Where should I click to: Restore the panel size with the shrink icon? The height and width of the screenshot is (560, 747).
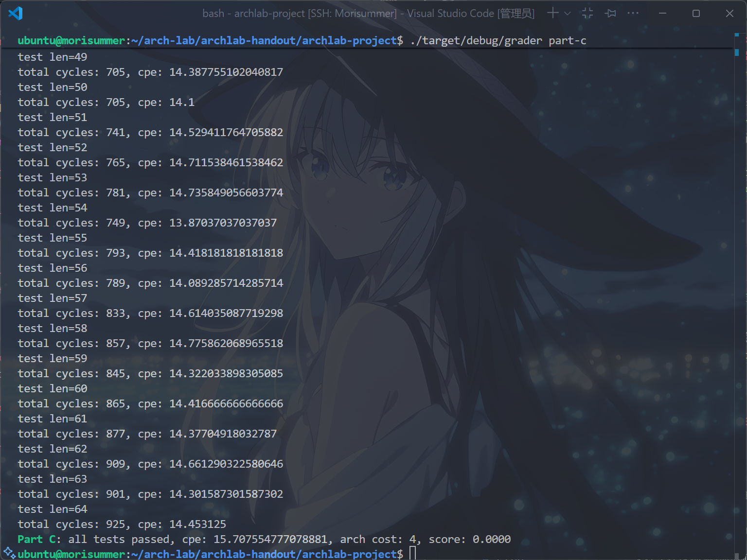click(x=587, y=13)
